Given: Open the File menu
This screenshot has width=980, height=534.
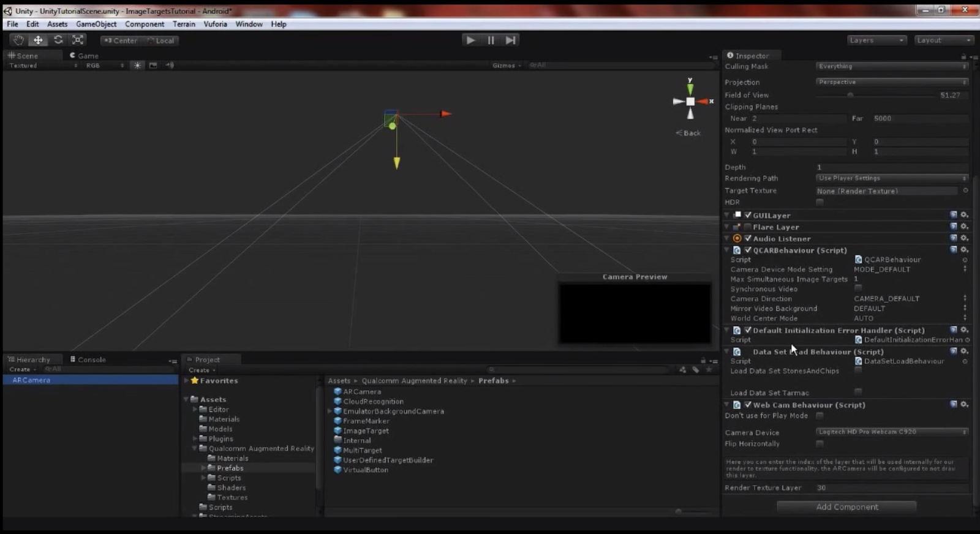Looking at the screenshot, I should pyautogui.click(x=12, y=24).
